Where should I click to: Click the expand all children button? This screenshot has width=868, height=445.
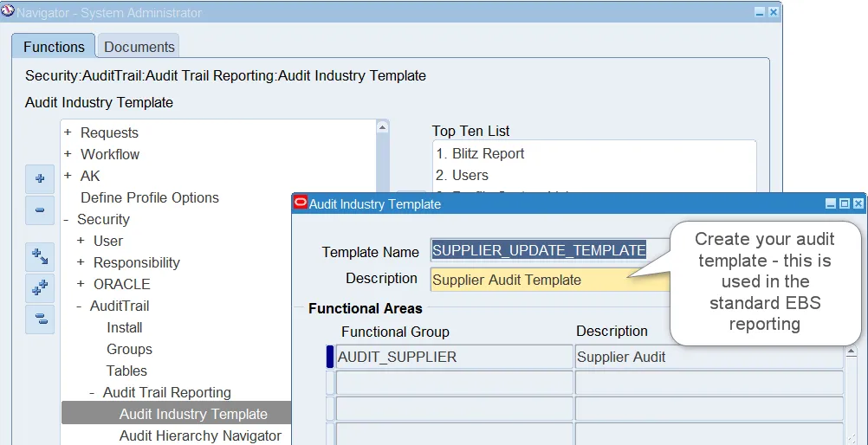(40, 257)
